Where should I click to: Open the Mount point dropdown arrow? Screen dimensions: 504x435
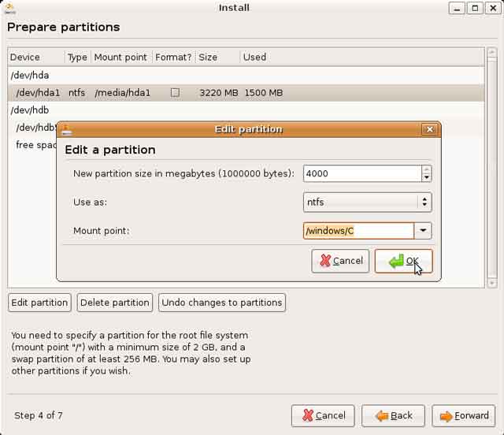click(424, 231)
